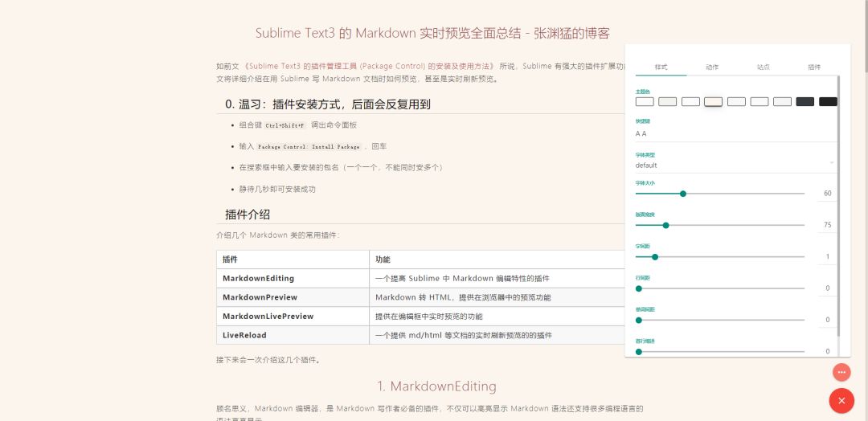Viewport: 868px width, 421px height.
Task: Click the 插件介绍 heading
Action: pyautogui.click(x=248, y=215)
